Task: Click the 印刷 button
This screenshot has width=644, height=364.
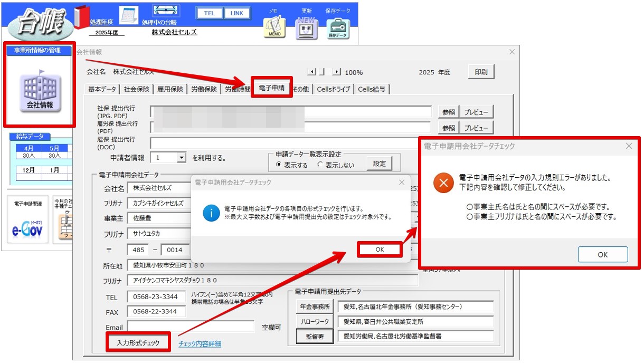Action: pyautogui.click(x=481, y=72)
